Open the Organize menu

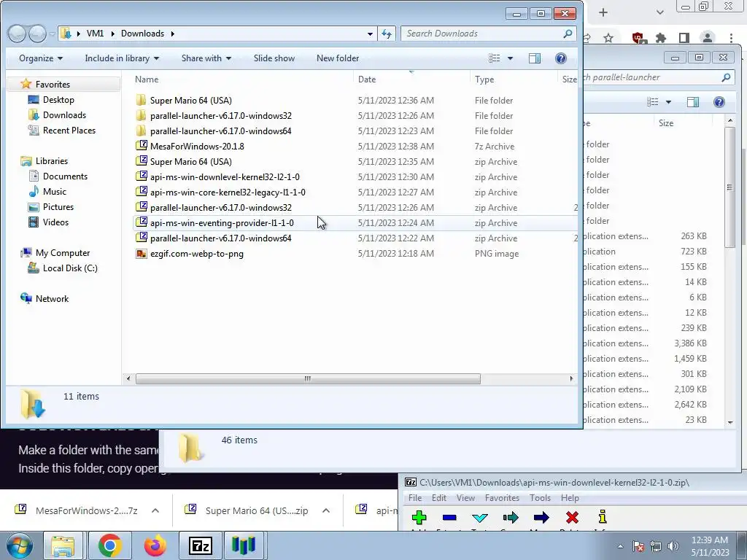point(41,58)
